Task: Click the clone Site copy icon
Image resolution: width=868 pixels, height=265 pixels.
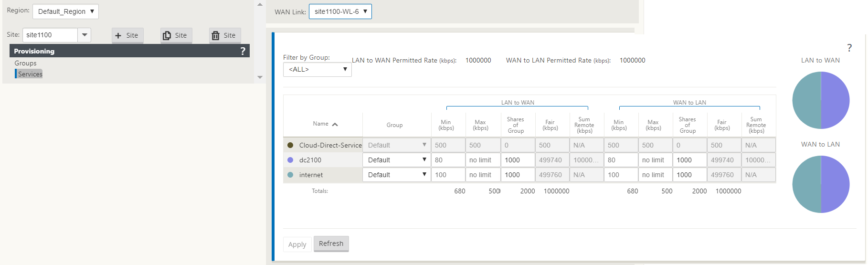Action: (167, 35)
